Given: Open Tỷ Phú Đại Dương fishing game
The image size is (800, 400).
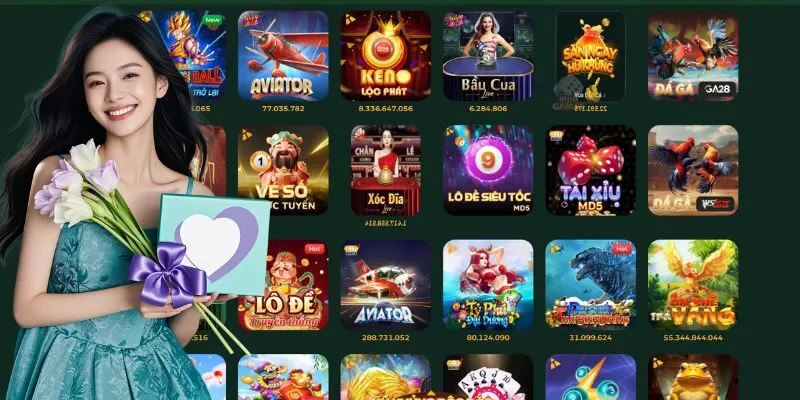Looking at the screenshot, I should pyautogui.click(x=488, y=285).
